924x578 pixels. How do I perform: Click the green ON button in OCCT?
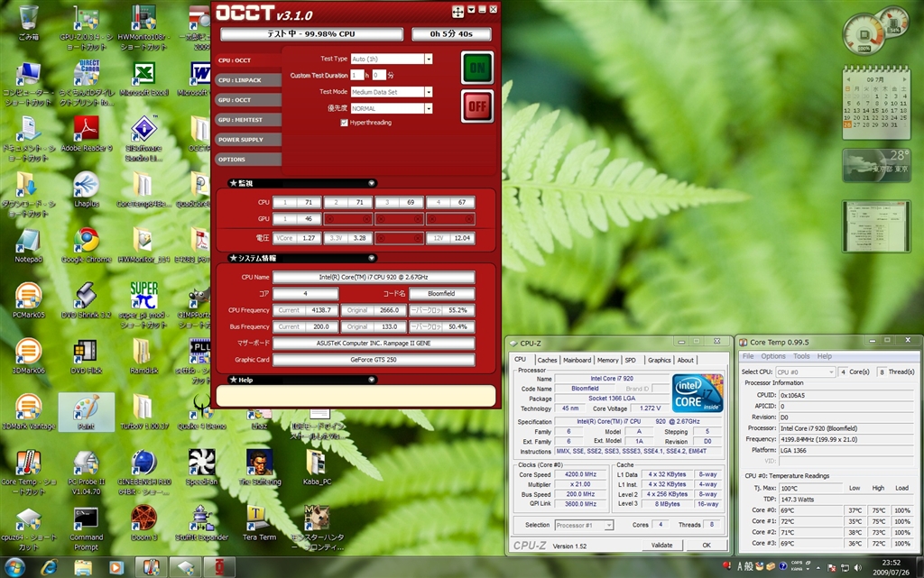coord(476,68)
